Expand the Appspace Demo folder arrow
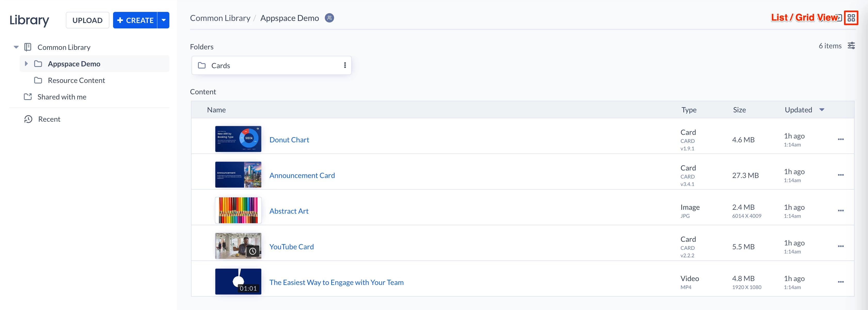 coord(26,64)
